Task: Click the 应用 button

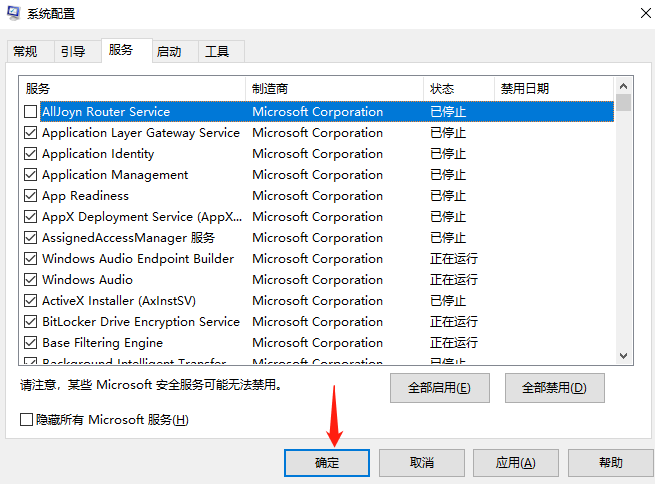Action: pyautogui.click(x=515, y=463)
